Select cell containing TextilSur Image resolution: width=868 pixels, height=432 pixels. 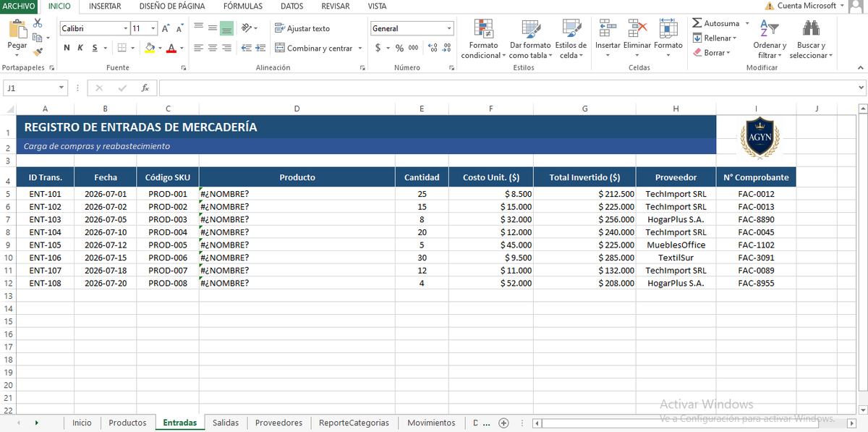(x=676, y=258)
